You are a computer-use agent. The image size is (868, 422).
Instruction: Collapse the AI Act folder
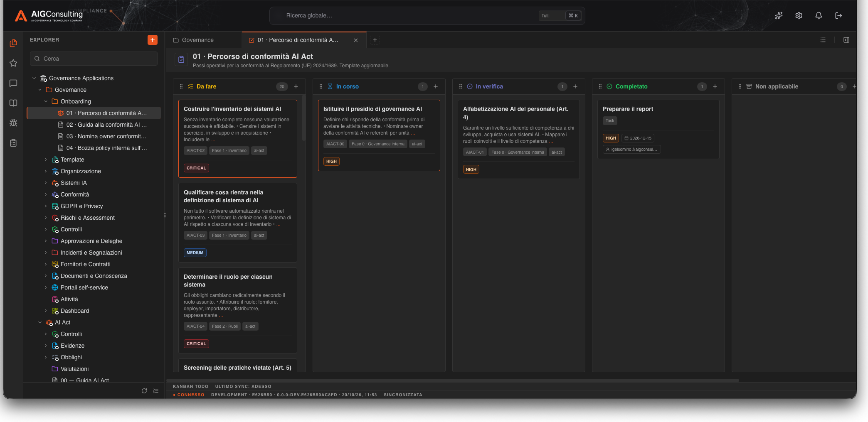pos(40,322)
